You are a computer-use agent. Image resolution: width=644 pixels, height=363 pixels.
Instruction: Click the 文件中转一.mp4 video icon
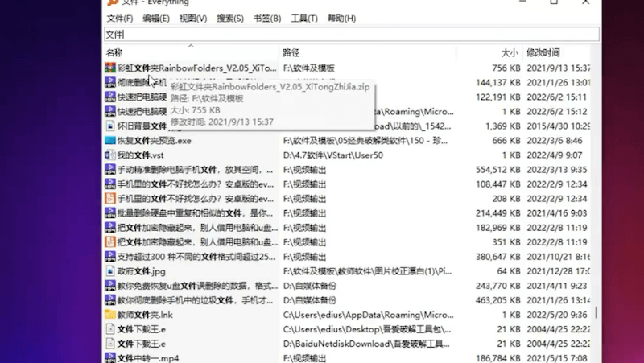click(x=110, y=358)
